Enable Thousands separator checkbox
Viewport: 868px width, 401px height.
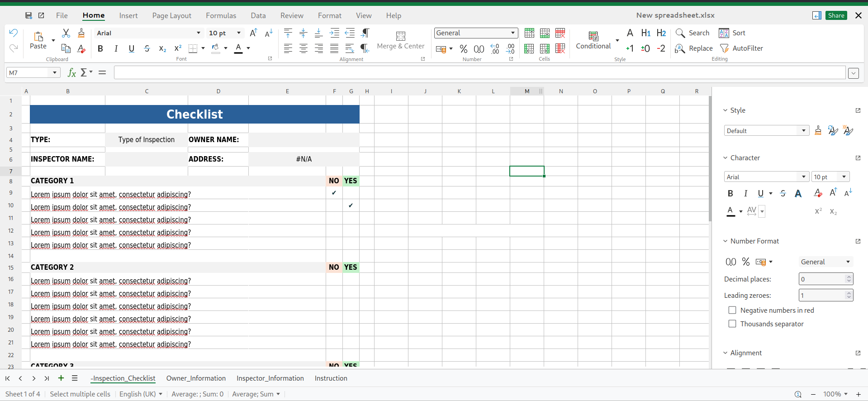click(732, 324)
